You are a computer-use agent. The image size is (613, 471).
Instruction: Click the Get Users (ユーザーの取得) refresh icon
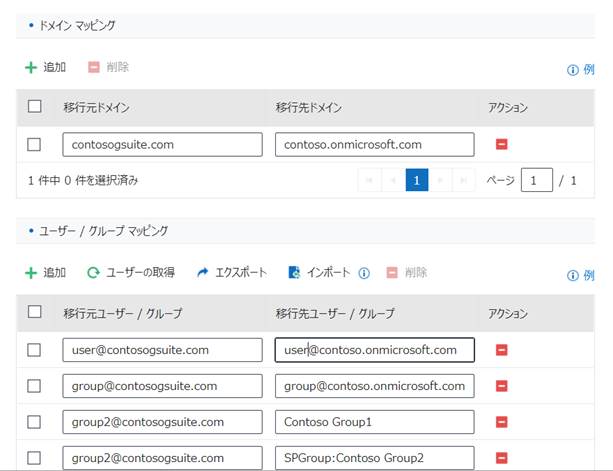93,272
